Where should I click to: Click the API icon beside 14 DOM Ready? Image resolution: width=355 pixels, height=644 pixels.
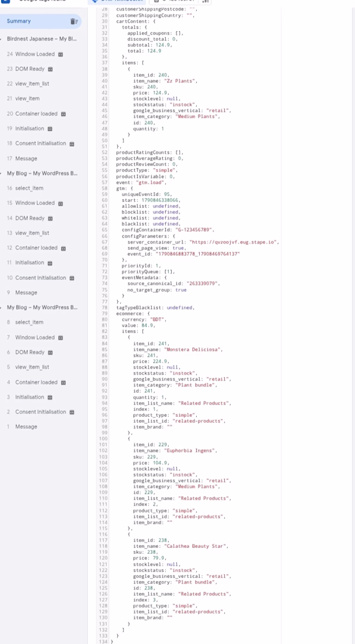click(x=50, y=218)
